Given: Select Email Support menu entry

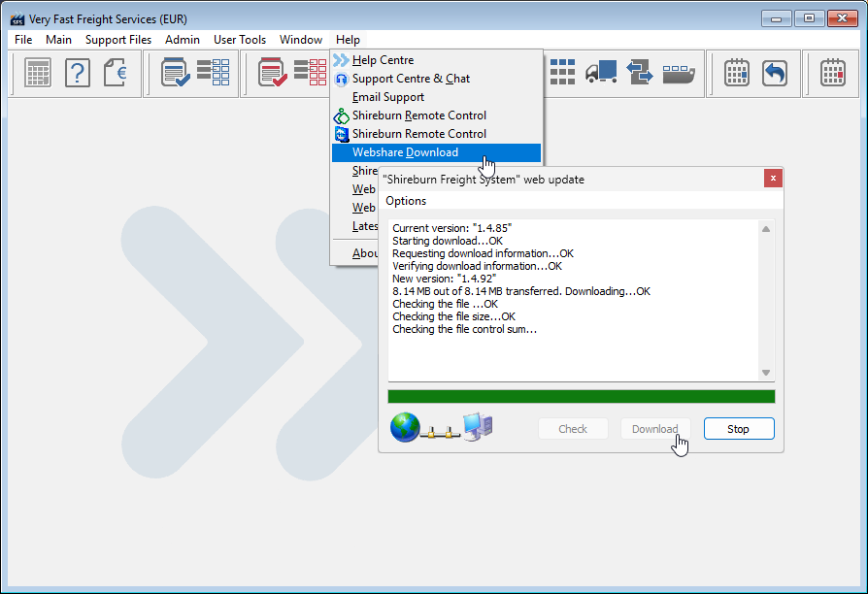Looking at the screenshot, I should click(436, 97).
